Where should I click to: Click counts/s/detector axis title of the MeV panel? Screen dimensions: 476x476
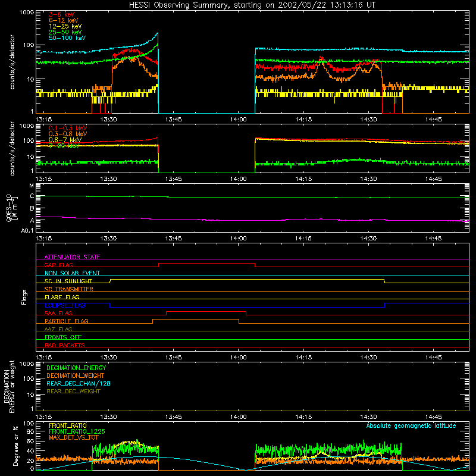[12, 149]
